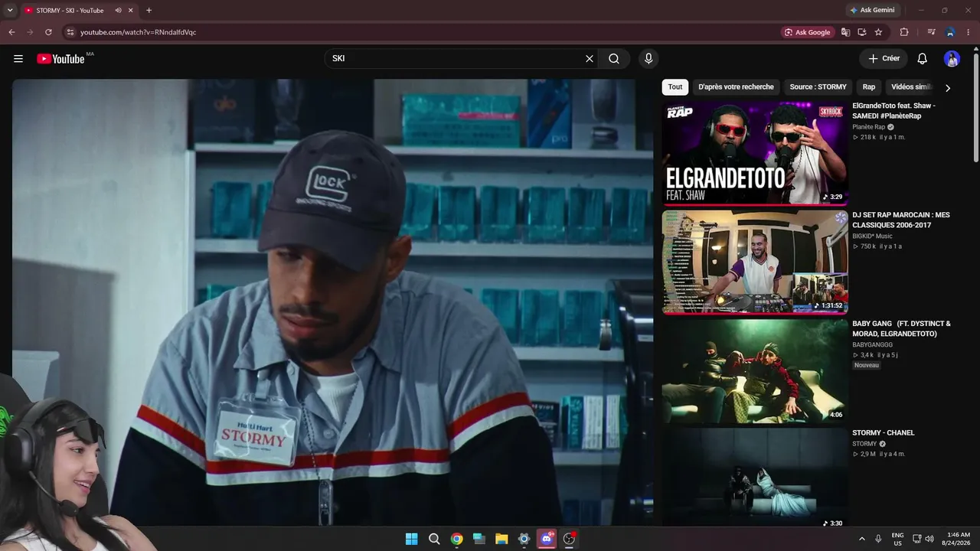
Task: Open the volume and network flyout
Action: tap(923, 539)
